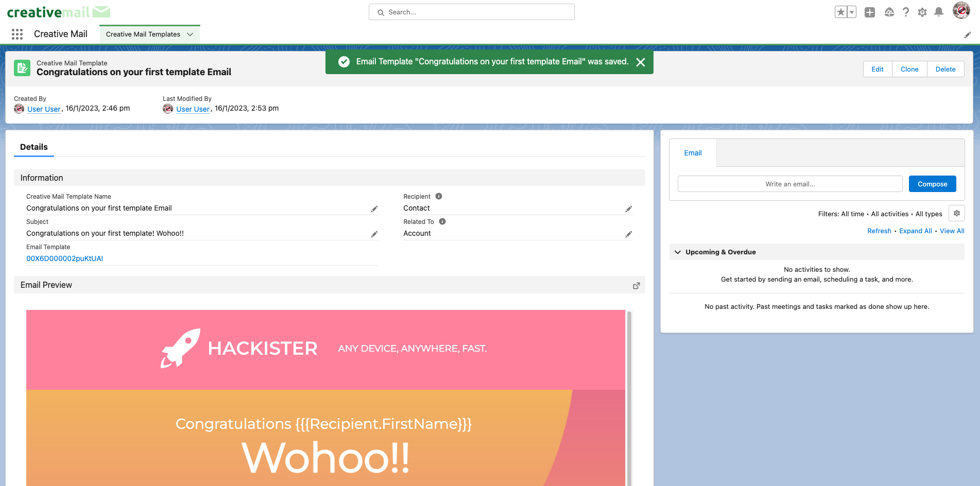Open Email Preview in new window icon
This screenshot has height=486, width=980.
(637, 286)
